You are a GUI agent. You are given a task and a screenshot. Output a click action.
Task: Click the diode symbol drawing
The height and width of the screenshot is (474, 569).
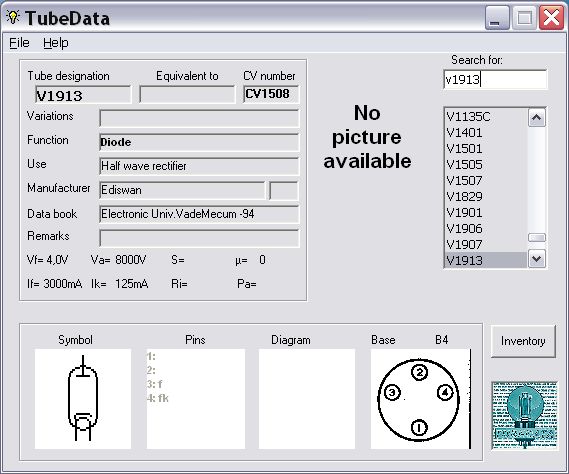83,398
